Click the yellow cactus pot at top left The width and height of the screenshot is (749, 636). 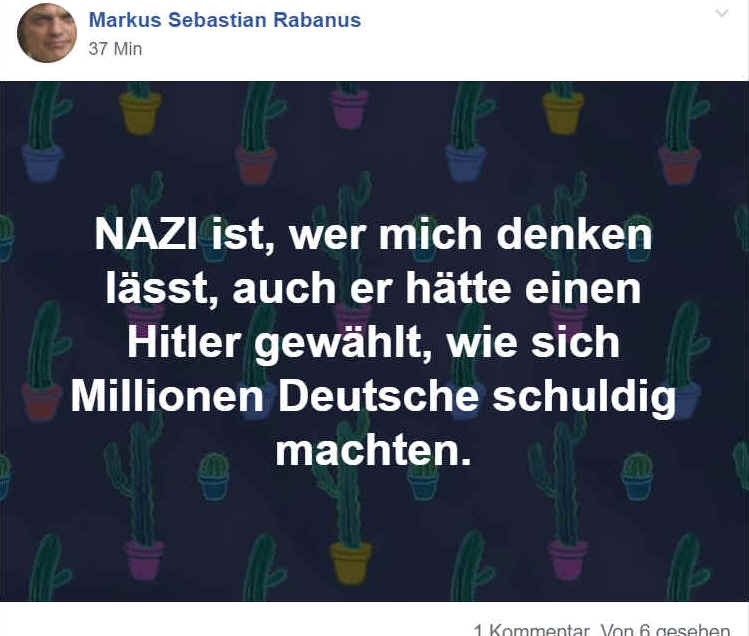[x=140, y=113]
